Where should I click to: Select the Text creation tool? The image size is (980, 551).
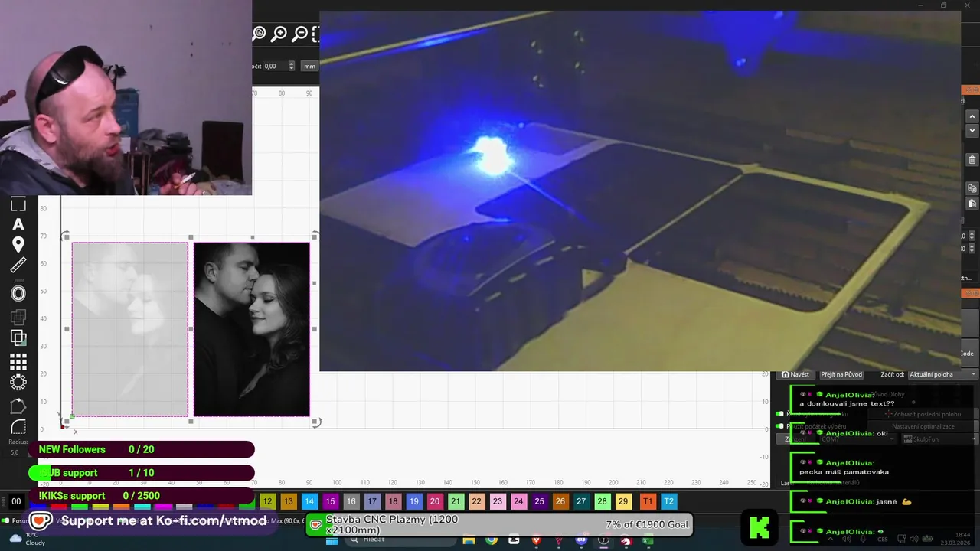click(18, 224)
